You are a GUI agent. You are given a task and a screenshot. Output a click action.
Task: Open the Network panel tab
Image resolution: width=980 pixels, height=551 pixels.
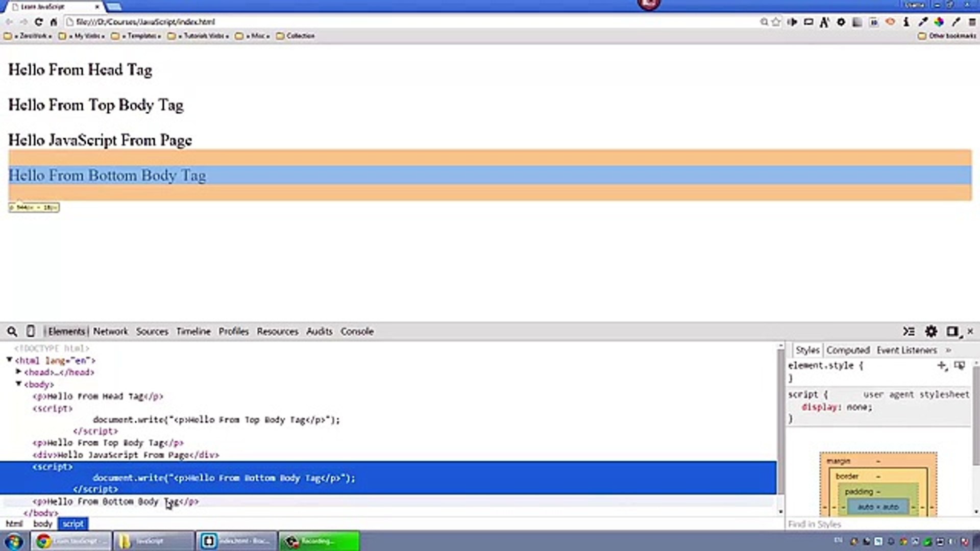coord(110,332)
